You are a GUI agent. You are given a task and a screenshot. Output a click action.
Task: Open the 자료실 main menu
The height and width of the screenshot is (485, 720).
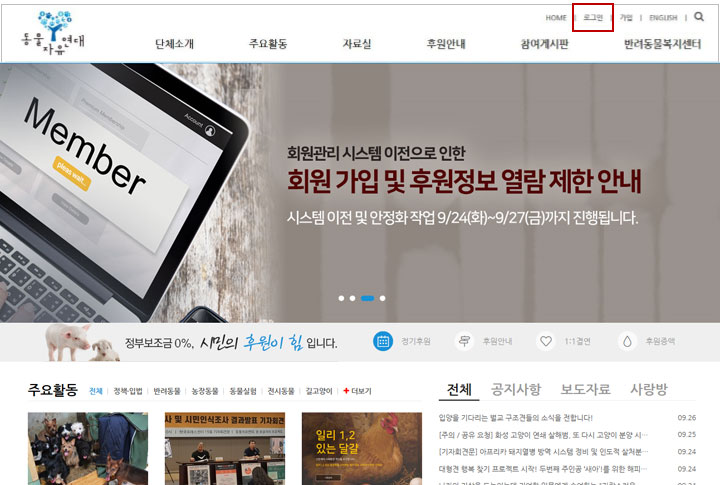(x=357, y=44)
